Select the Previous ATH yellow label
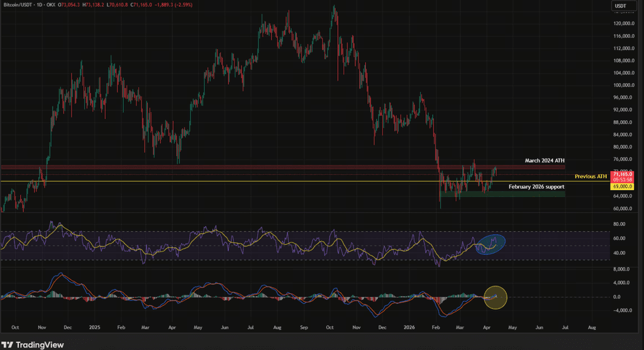Viewport: 644px width, 350px height. coord(591,176)
